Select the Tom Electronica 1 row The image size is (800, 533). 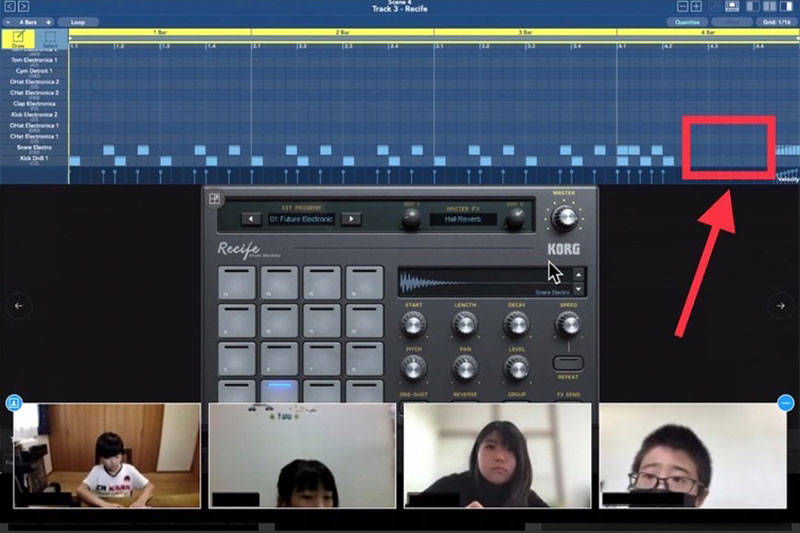point(34,61)
